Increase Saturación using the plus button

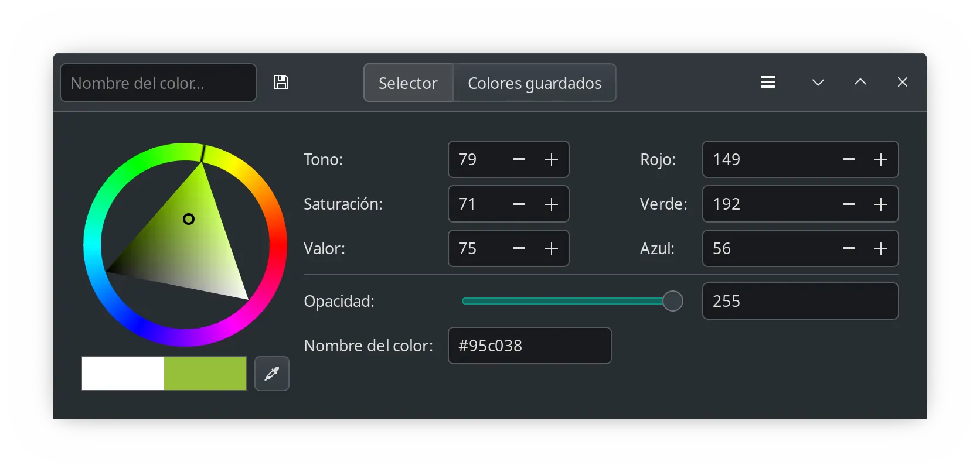click(552, 204)
